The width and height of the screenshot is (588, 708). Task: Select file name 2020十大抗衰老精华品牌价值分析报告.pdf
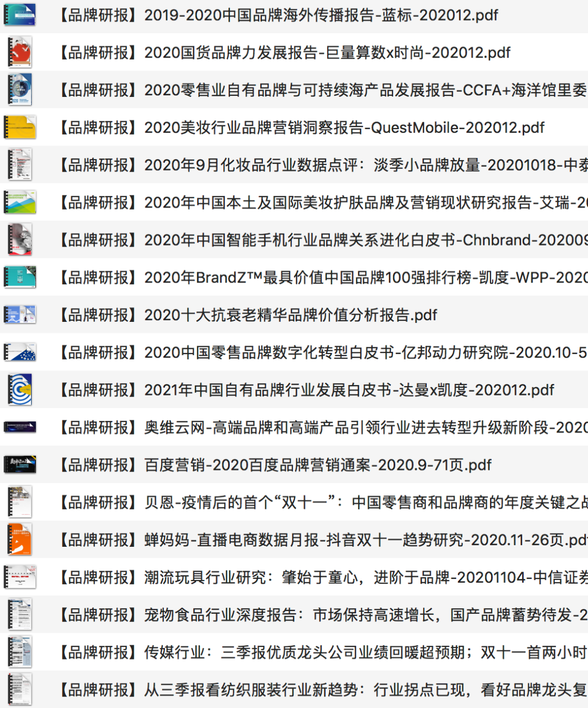[247, 315]
